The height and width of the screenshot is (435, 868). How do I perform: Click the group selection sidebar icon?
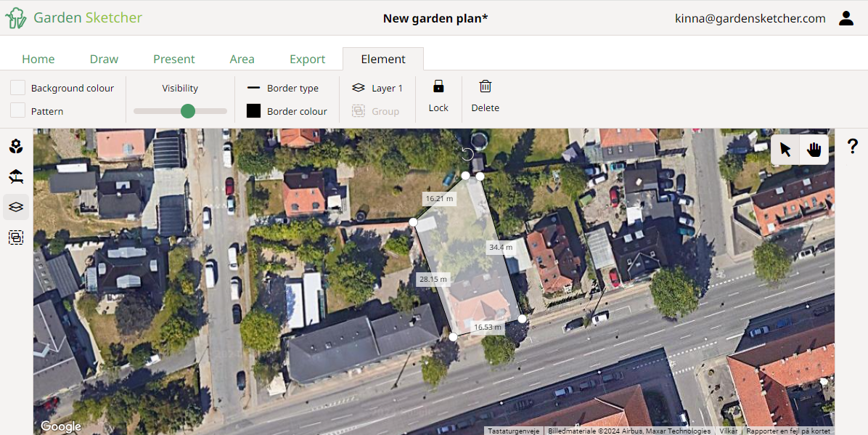coord(16,237)
